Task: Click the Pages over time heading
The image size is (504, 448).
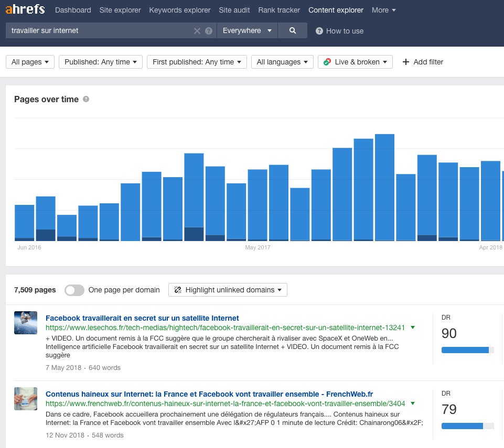Action: (x=46, y=99)
